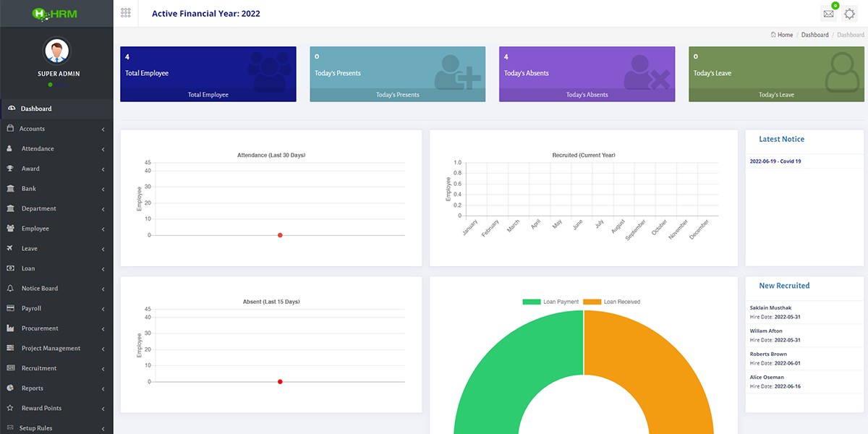Click the trophy icon beside Award
The image size is (868, 434).
point(10,169)
